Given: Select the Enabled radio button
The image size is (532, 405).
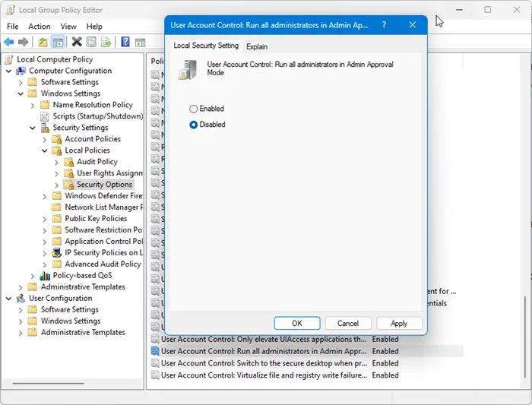Looking at the screenshot, I should (x=193, y=109).
